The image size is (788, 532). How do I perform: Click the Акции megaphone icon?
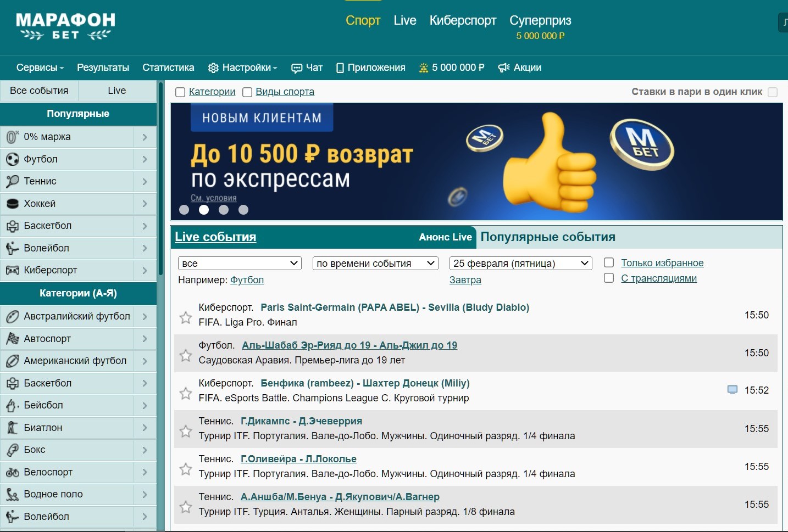[503, 68]
